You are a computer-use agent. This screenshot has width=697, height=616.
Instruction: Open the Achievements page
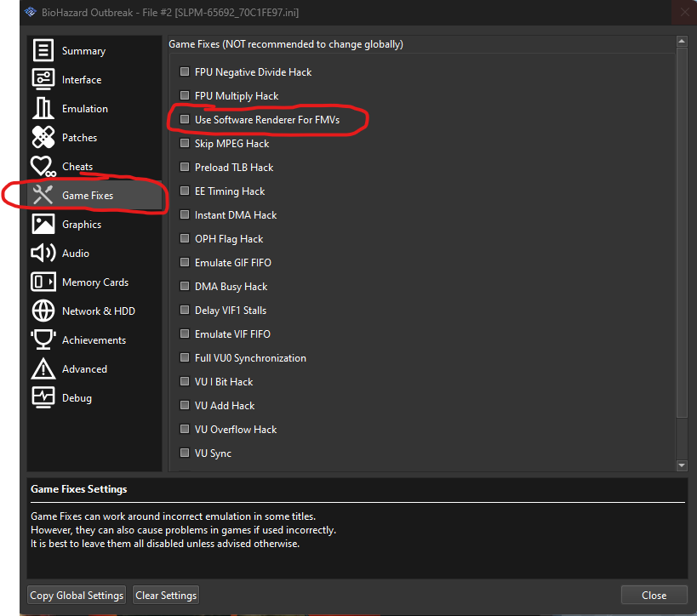tap(94, 340)
